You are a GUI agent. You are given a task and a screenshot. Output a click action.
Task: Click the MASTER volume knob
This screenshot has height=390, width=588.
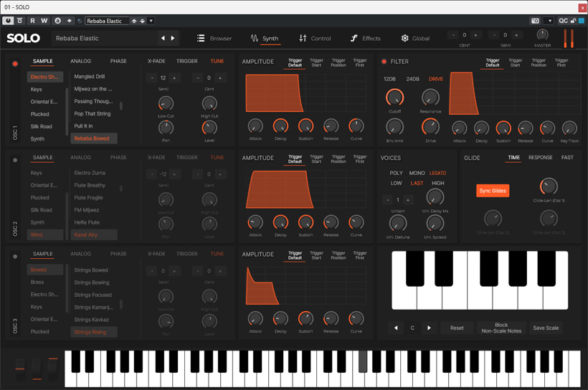tap(542, 34)
